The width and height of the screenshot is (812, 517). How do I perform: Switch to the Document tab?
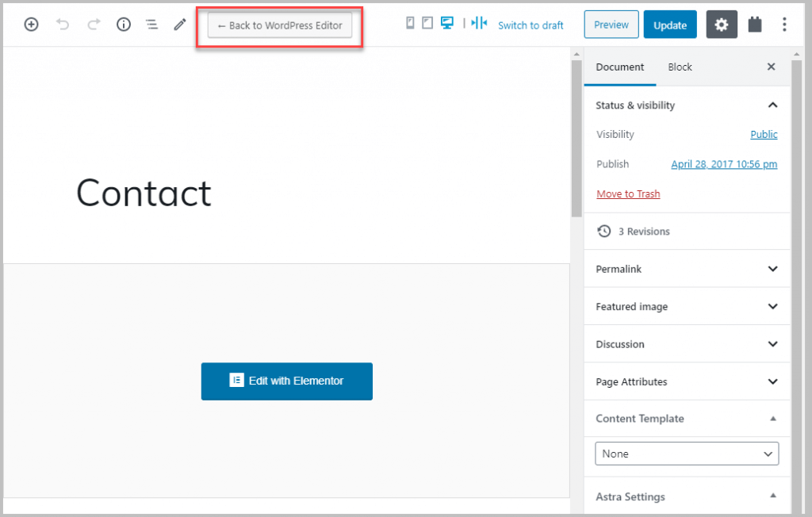coord(620,67)
